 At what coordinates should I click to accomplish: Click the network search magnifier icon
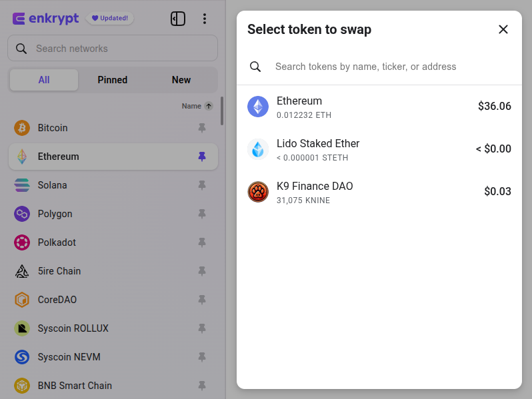coord(21,49)
